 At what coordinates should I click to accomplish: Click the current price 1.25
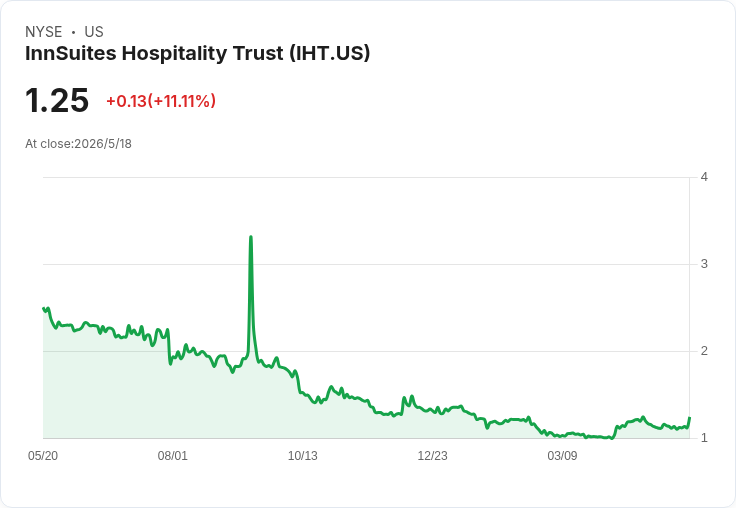tap(57, 100)
